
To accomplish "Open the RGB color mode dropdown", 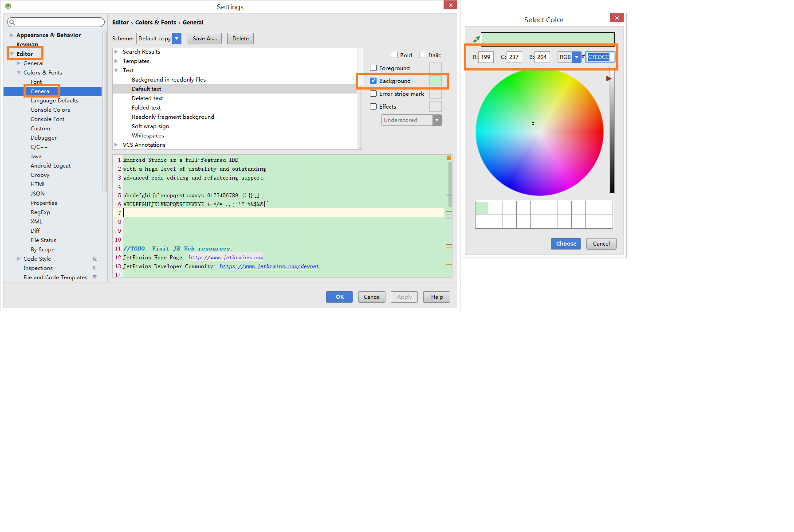I will coord(577,57).
